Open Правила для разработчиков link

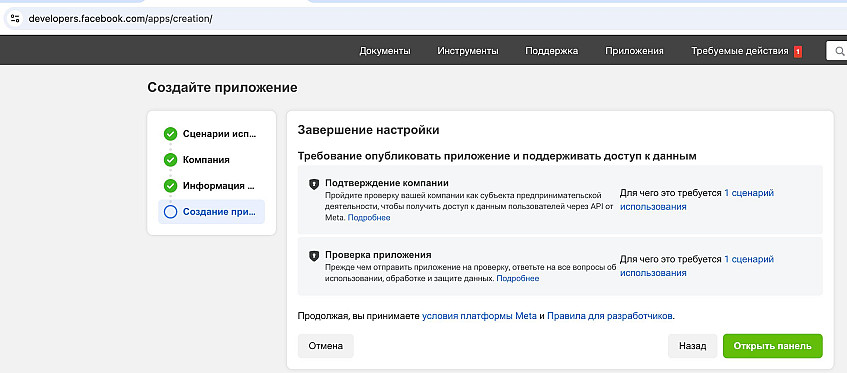coord(610,316)
